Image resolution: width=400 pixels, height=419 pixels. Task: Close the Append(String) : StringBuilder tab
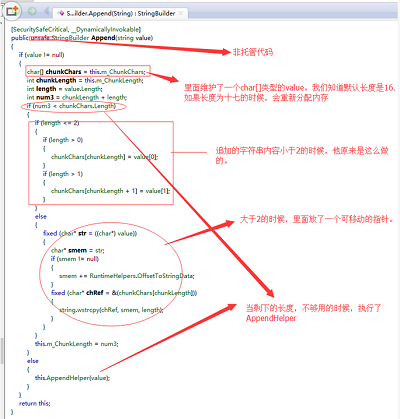tap(181, 13)
